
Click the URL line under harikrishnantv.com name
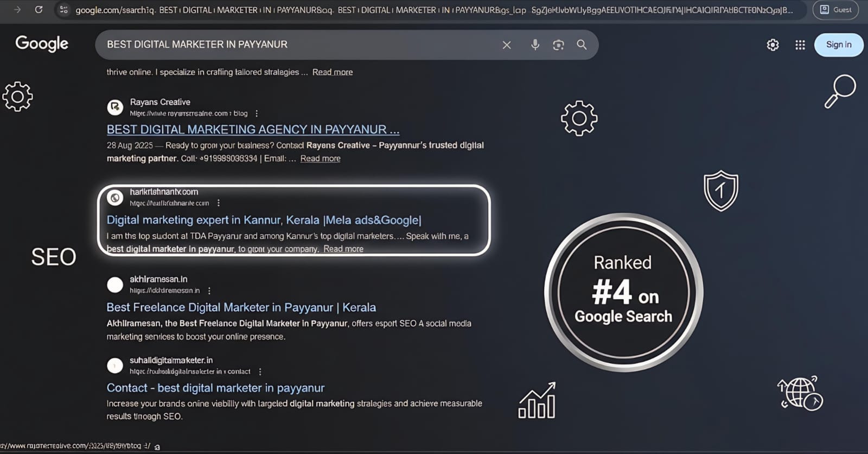click(169, 203)
